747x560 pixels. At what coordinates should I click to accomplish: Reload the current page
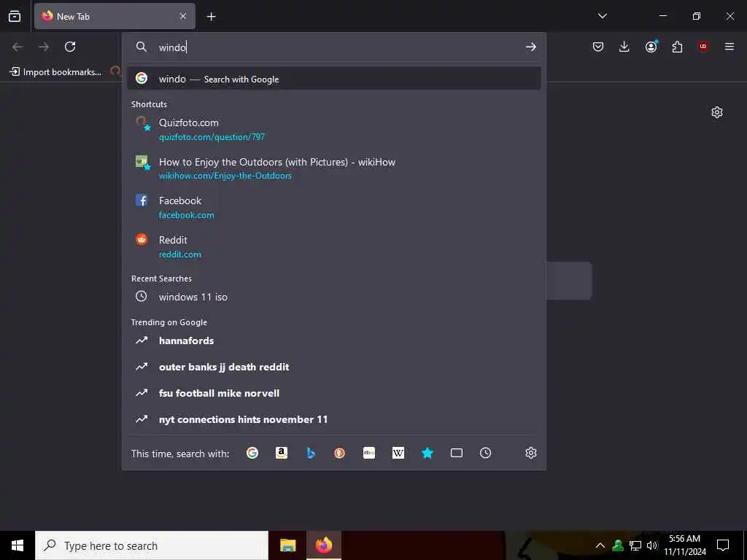click(x=70, y=47)
